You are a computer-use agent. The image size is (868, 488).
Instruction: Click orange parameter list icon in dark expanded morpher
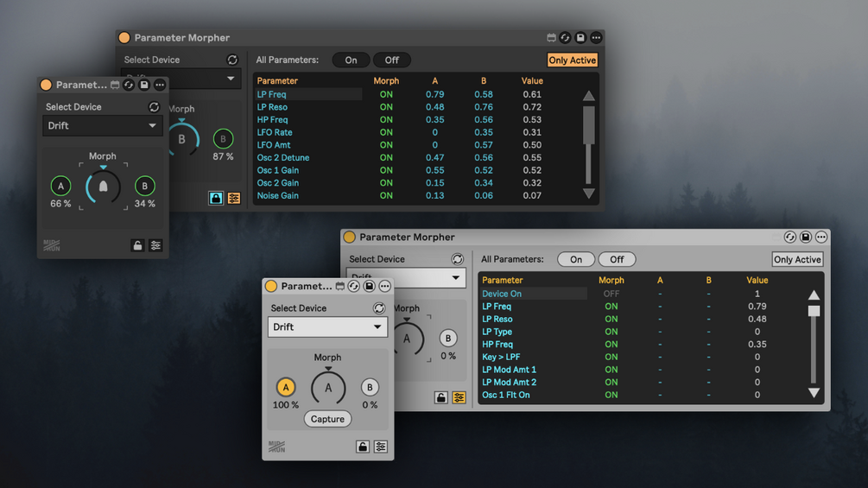click(x=234, y=198)
